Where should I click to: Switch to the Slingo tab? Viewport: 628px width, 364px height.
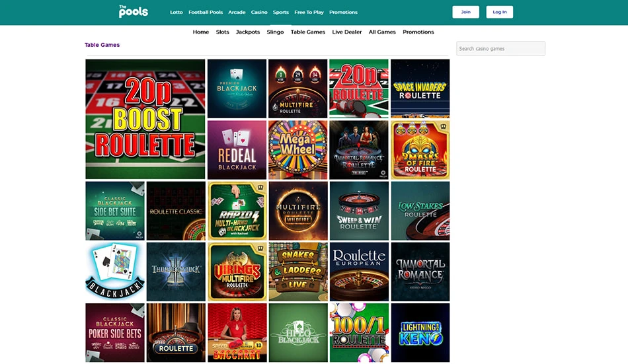[275, 32]
